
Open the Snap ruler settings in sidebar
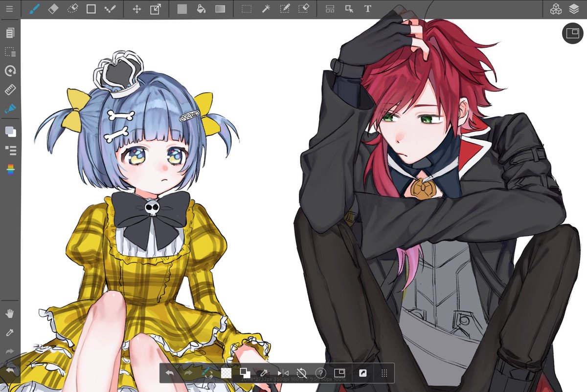tap(10, 90)
